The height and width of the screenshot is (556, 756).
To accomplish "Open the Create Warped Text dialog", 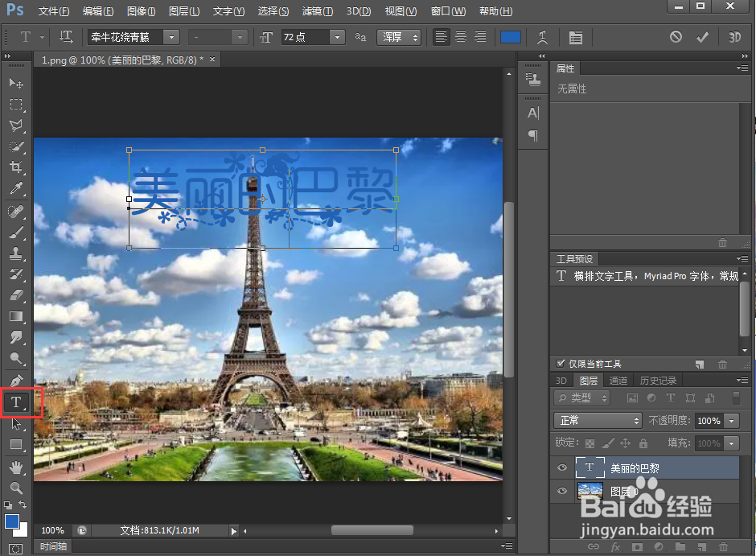I will pos(542,37).
